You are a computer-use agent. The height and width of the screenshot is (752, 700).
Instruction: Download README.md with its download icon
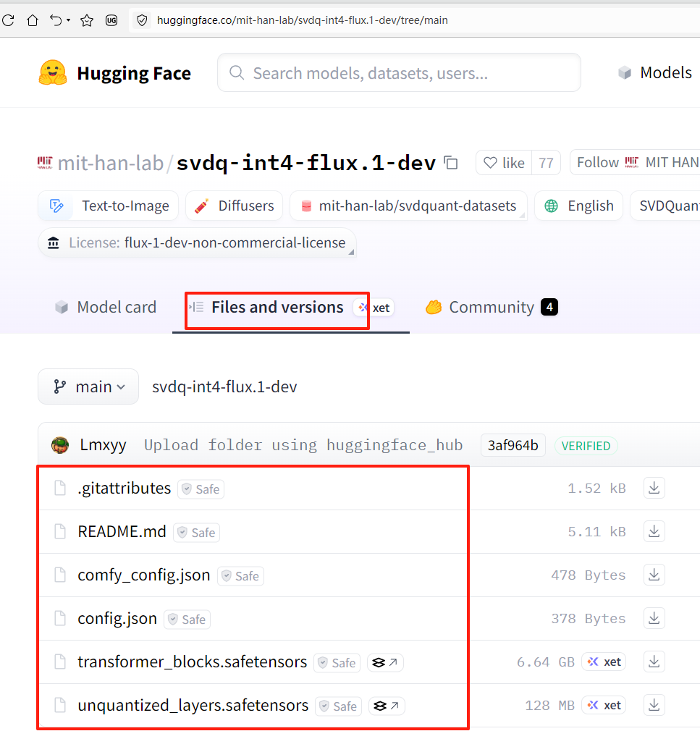pyautogui.click(x=654, y=532)
